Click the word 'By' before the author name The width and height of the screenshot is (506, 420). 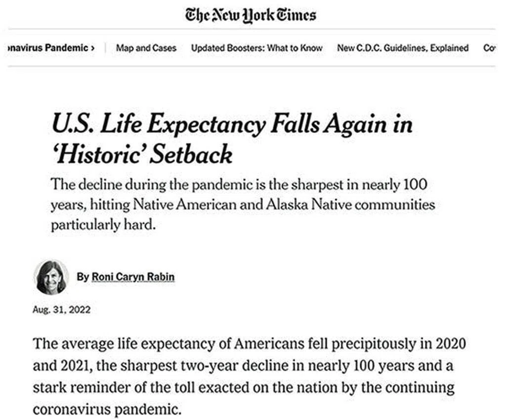pyautogui.click(x=83, y=277)
